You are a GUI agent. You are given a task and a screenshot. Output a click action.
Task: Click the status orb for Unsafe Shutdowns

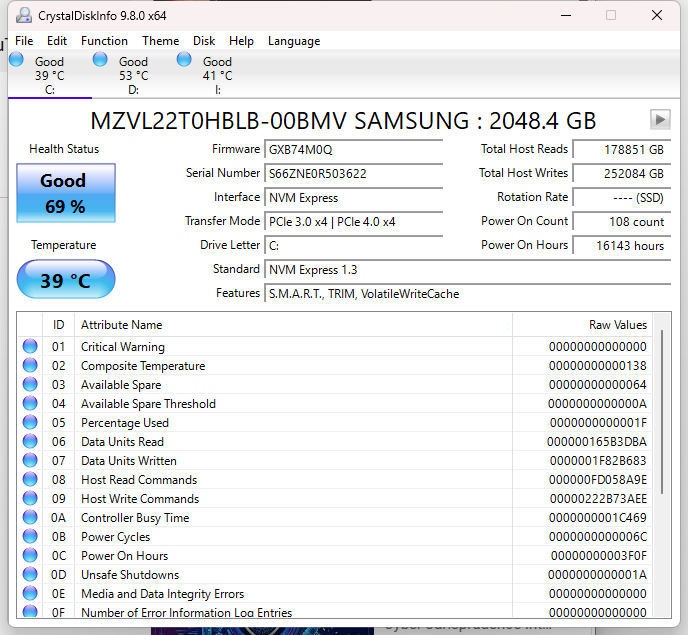(30, 574)
